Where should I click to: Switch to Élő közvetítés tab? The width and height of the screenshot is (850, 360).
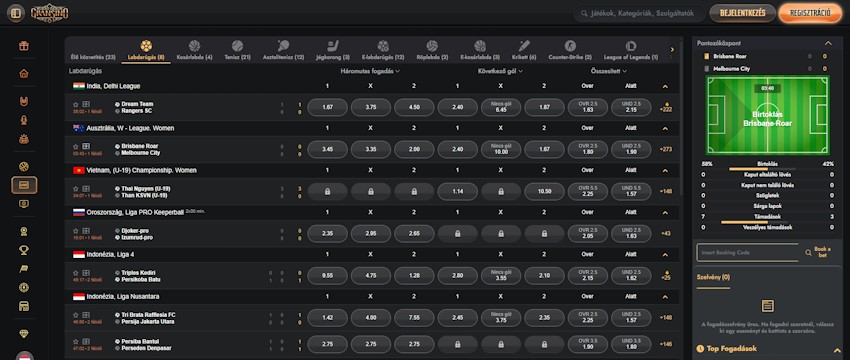(x=93, y=50)
